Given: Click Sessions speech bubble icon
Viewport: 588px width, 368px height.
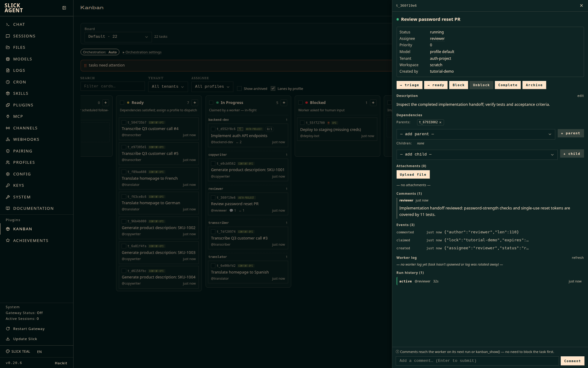Looking at the screenshot, I should click(x=8, y=36).
